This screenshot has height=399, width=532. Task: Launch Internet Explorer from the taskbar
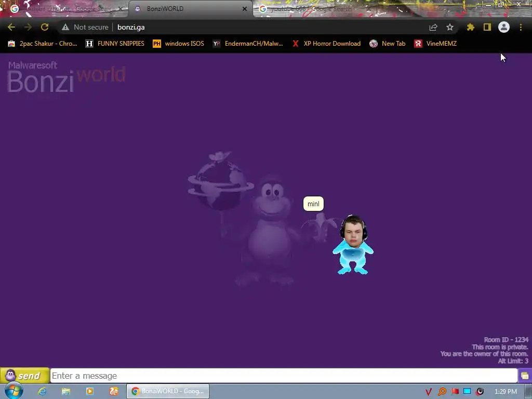[42, 391]
